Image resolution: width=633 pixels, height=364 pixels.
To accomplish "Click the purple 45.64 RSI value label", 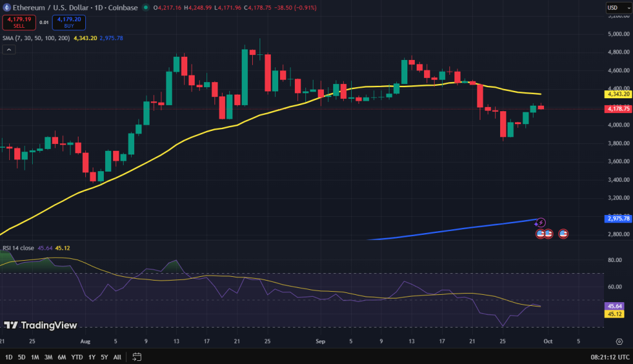I will click(614, 307).
